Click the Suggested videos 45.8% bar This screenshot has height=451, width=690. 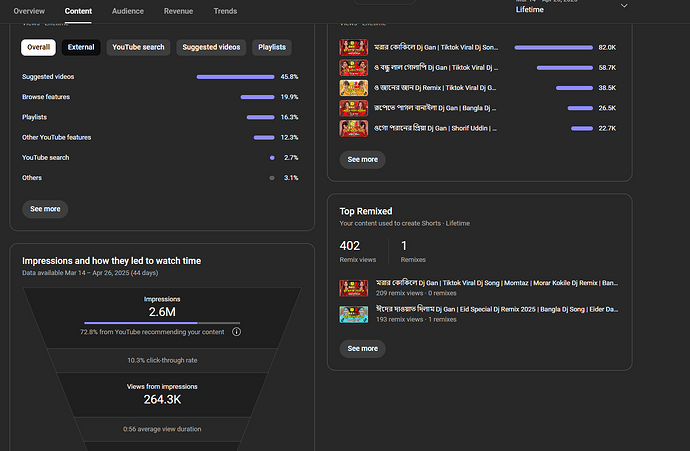coord(235,77)
